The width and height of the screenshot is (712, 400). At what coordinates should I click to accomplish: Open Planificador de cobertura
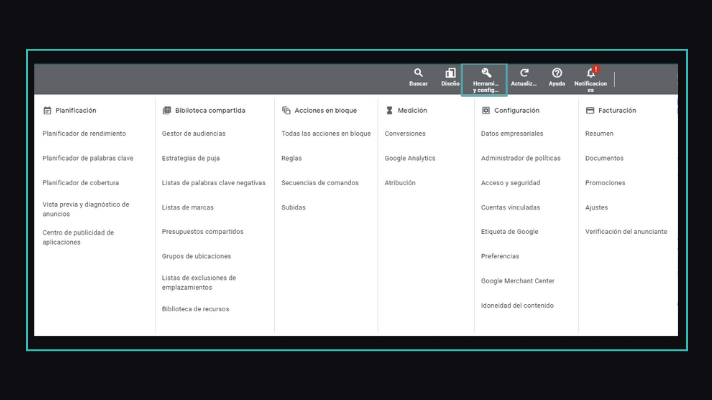point(80,183)
